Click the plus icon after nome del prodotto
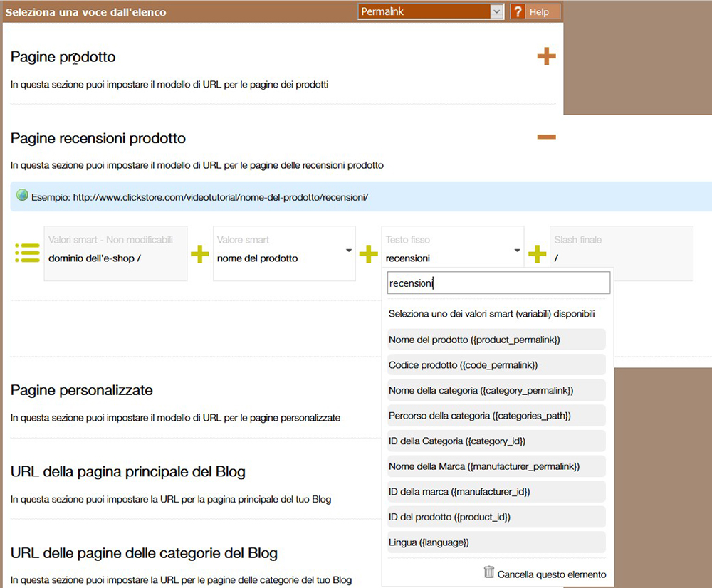Image resolution: width=712 pixels, height=588 pixels. pyautogui.click(x=368, y=254)
